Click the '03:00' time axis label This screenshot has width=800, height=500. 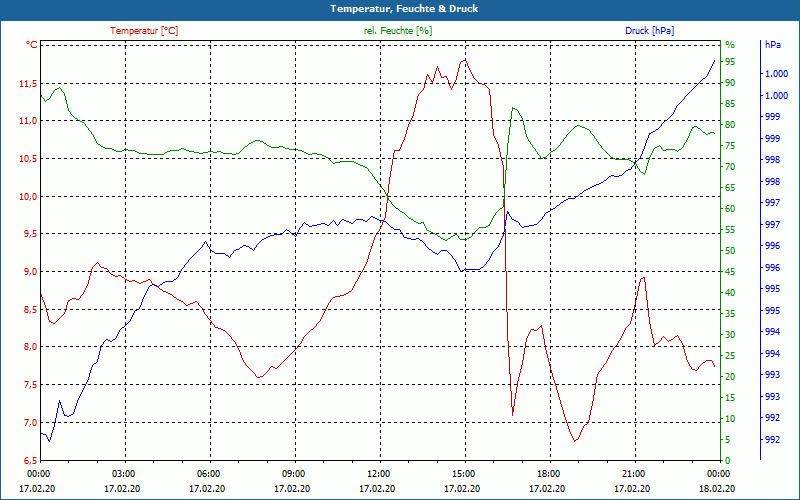coord(123,473)
